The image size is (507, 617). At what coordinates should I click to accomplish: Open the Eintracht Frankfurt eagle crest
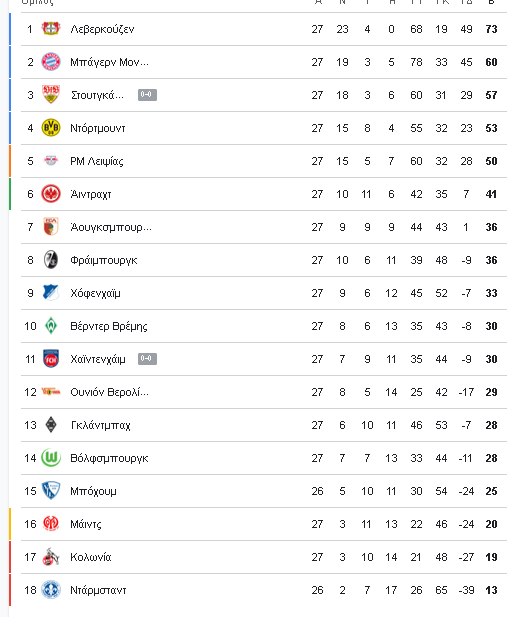click(51, 194)
